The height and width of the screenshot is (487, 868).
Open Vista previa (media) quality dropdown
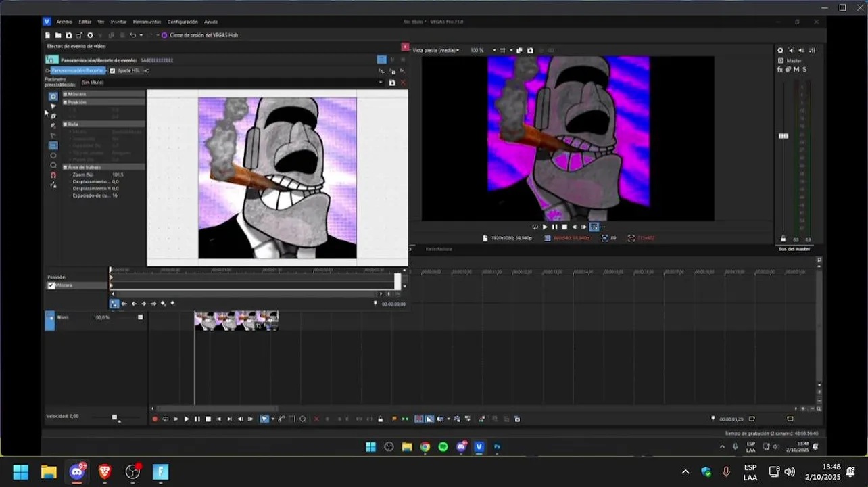pos(436,51)
